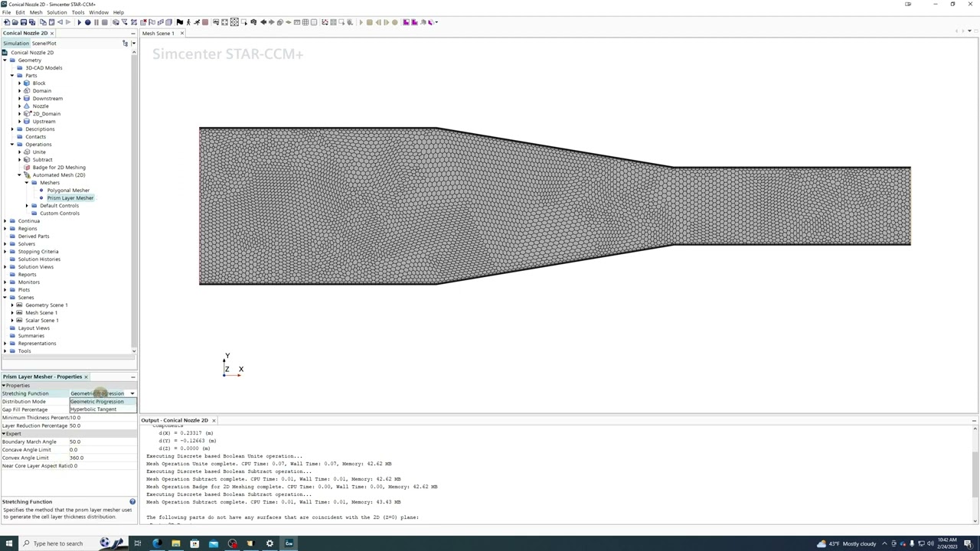Image resolution: width=980 pixels, height=551 pixels.
Task: Select Polygonal Mesher in the tree
Action: point(68,190)
